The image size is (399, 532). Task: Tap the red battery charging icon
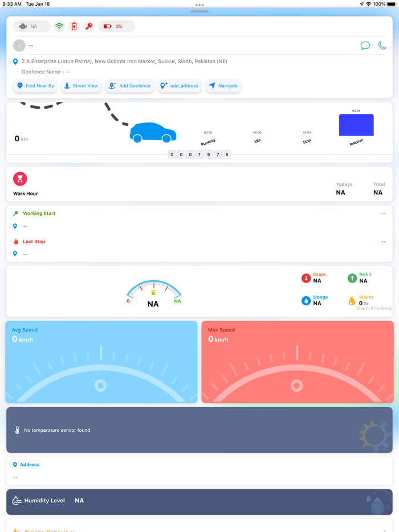(x=74, y=26)
